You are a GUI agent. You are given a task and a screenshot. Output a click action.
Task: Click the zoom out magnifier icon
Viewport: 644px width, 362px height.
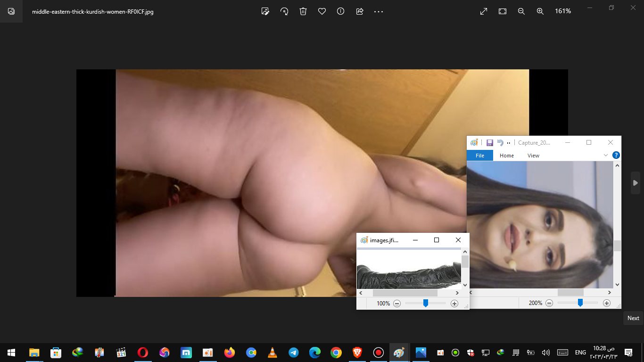point(521,11)
